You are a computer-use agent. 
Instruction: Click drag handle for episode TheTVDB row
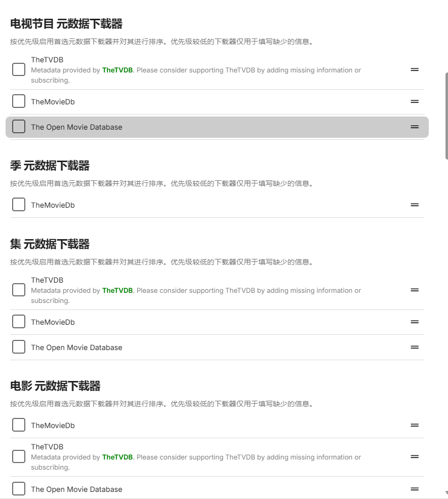pos(415,290)
